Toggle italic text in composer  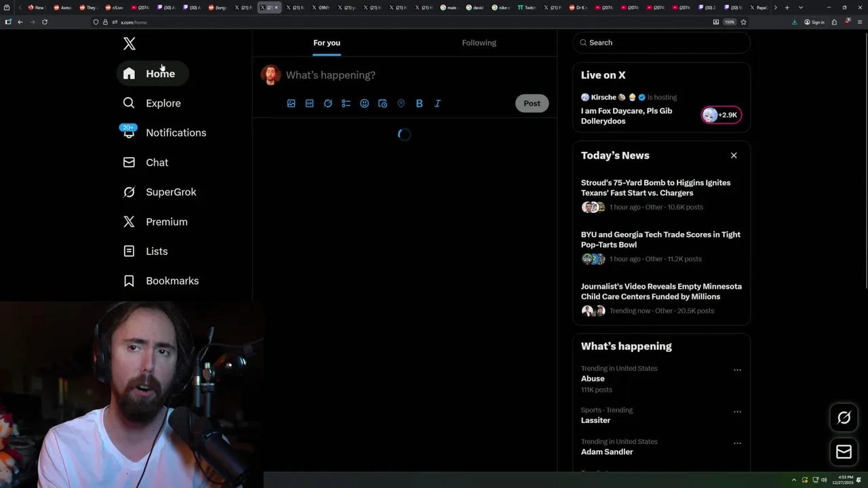[x=437, y=104]
